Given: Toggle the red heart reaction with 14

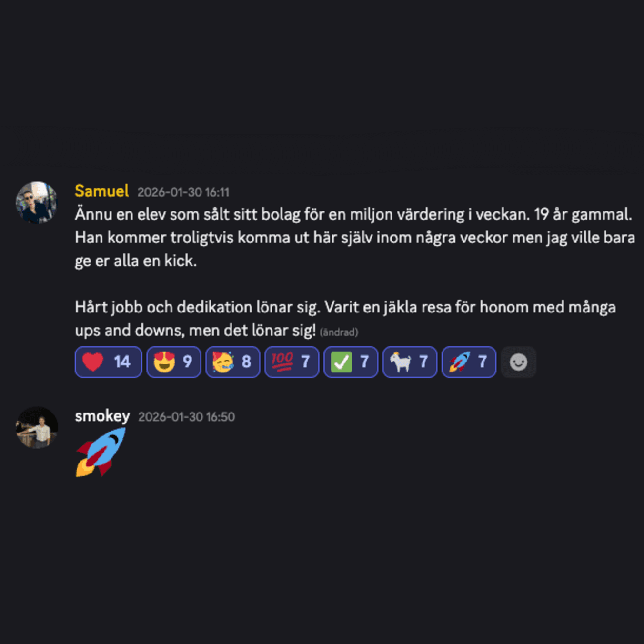Looking at the screenshot, I should pos(109,362).
